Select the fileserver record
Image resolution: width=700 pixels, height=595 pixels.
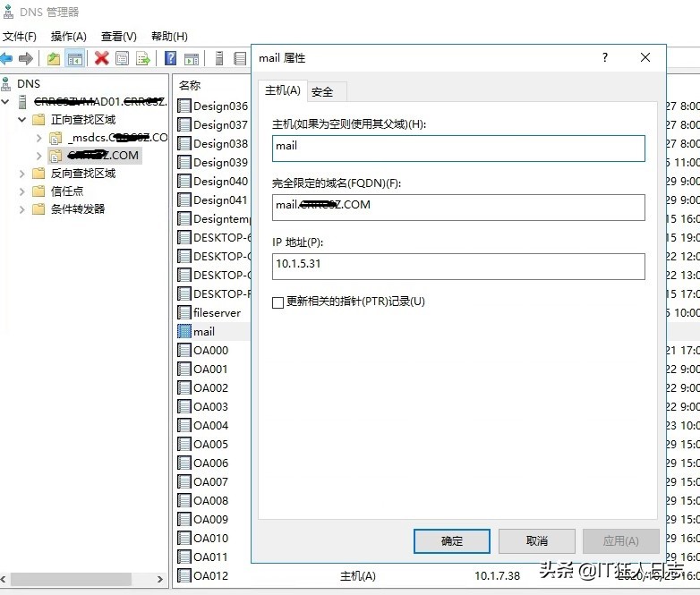(x=209, y=312)
